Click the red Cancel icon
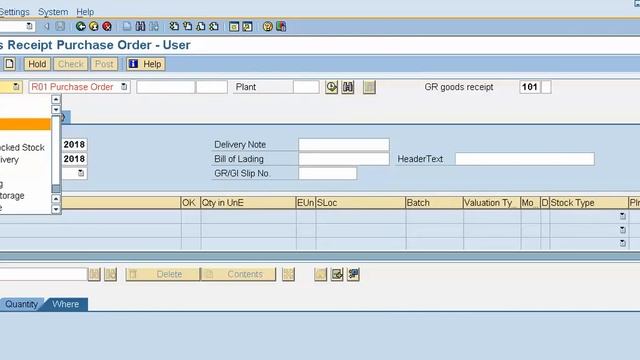This screenshot has width=640, height=360. (107, 27)
